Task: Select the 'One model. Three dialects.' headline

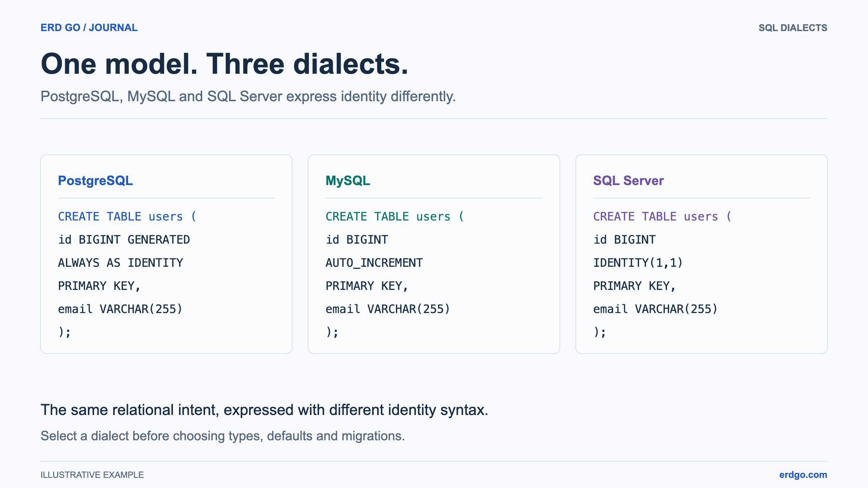Action: (224, 64)
